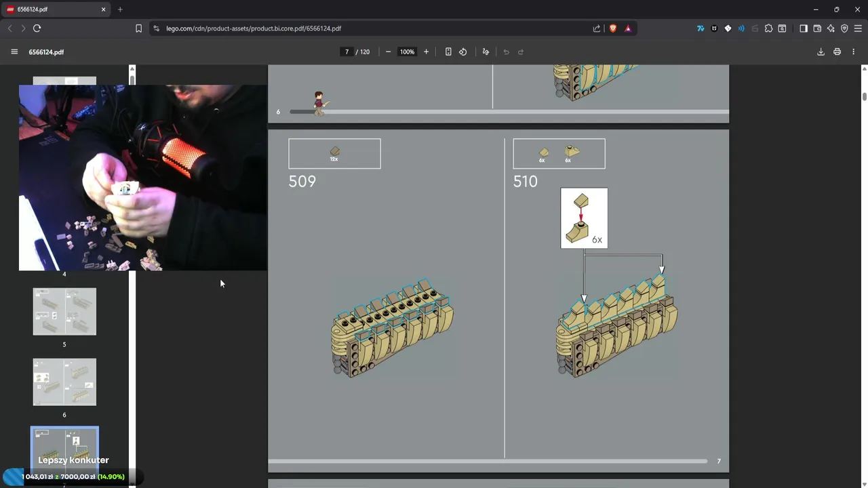This screenshot has height=488, width=868.
Task: Reload the current page
Action: (37, 28)
